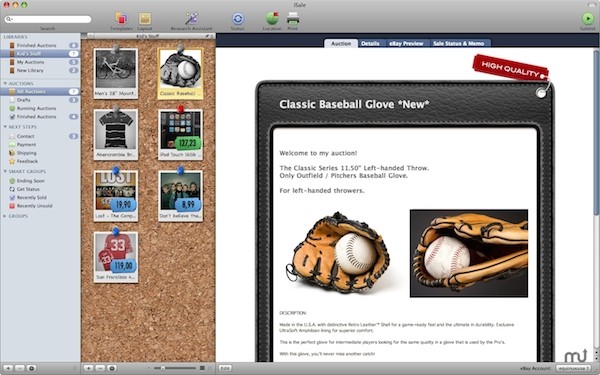Image resolution: width=600 pixels, height=375 pixels.
Task: Collapse the SMART GROUPS section triangle
Action: [5, 171]
